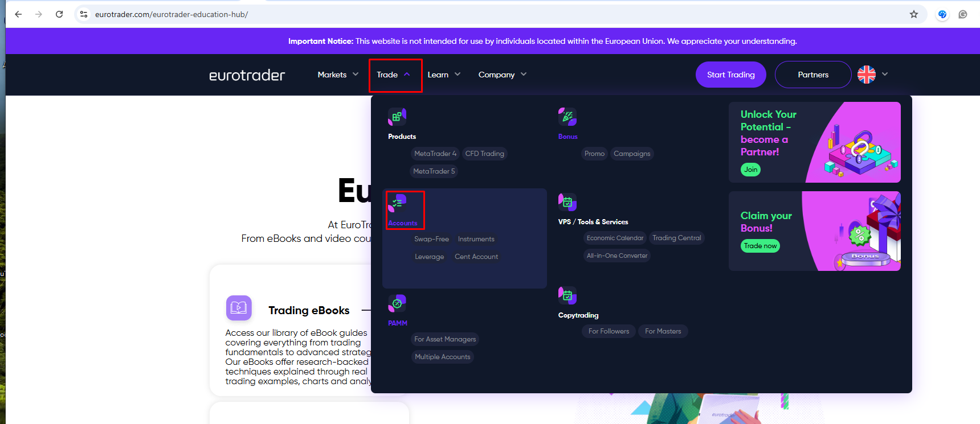
Task: Select MetaTrader 5
Action: click(434, 171)
